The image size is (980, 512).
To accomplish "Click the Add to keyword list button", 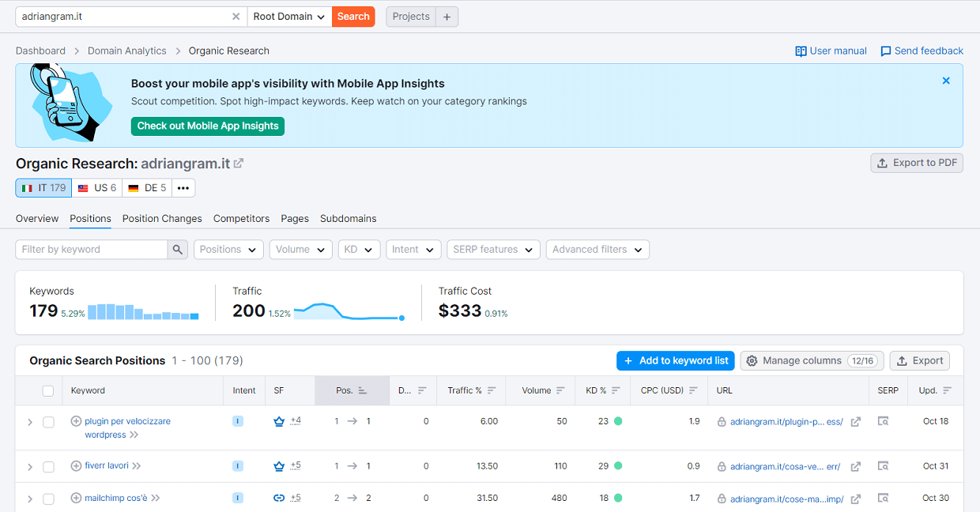I will pos(676,360).
